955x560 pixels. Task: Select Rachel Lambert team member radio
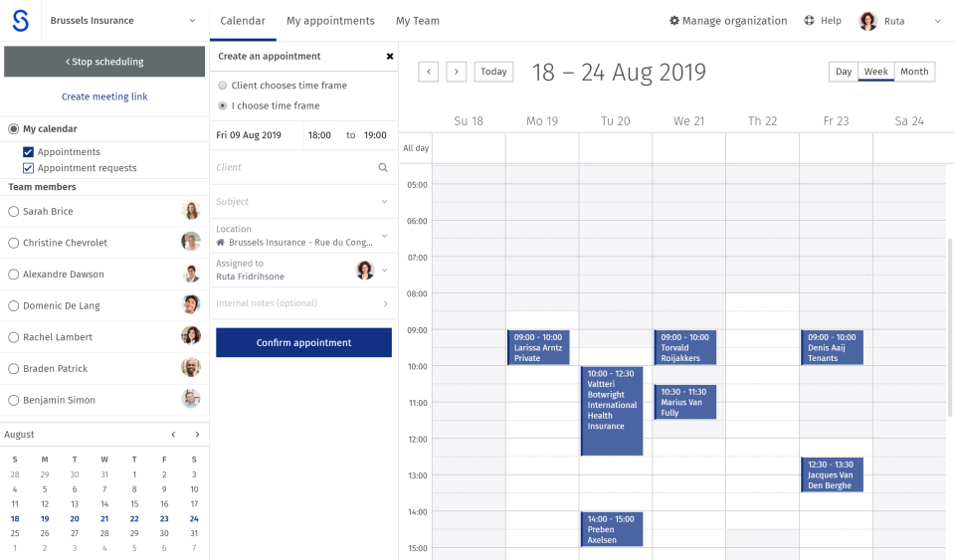[13, 337]
